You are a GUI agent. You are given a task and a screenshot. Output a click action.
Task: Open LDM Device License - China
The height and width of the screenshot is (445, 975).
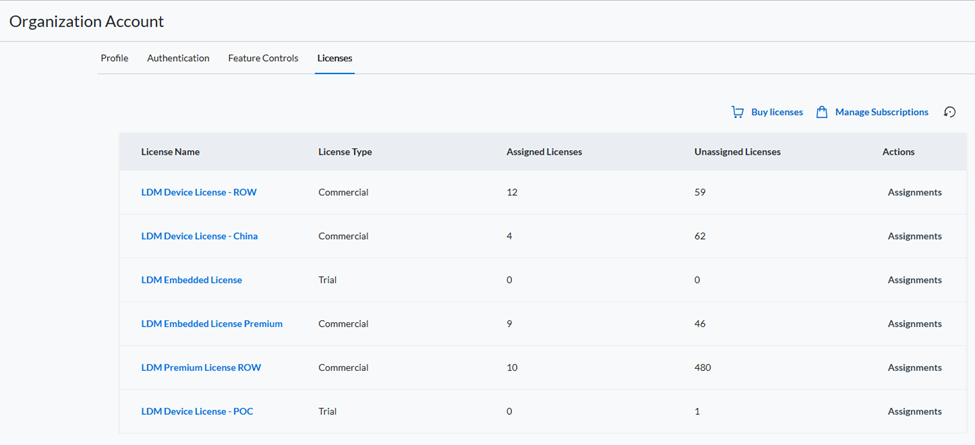200,236
